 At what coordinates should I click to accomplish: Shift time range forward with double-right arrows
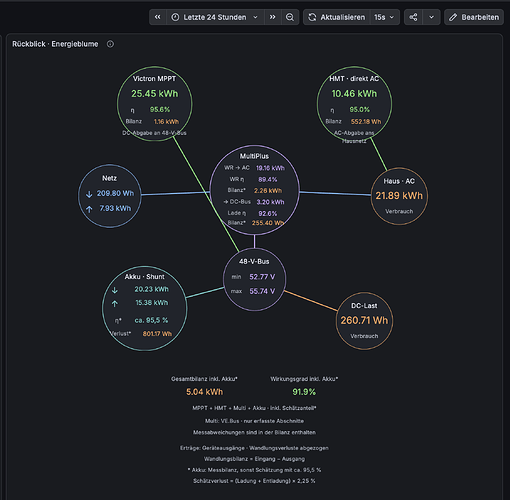pyautogui.click(x=273, y=17)
